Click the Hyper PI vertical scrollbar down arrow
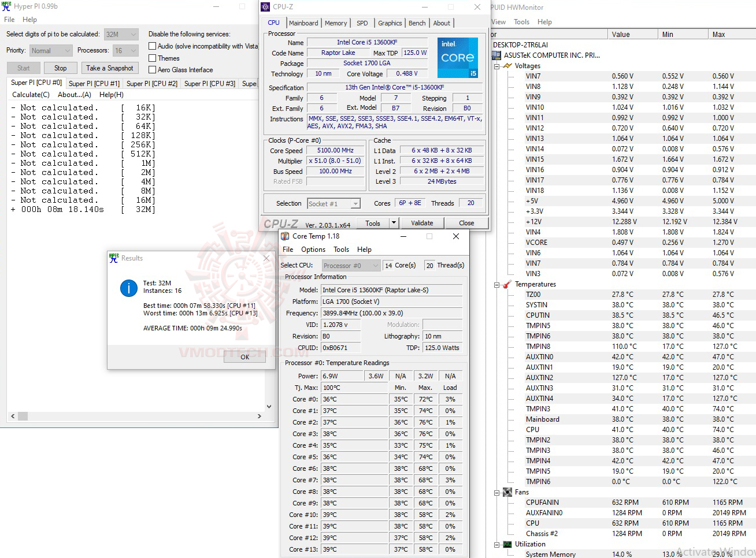This screenshot has width=756, height=558. pos(269,407)
